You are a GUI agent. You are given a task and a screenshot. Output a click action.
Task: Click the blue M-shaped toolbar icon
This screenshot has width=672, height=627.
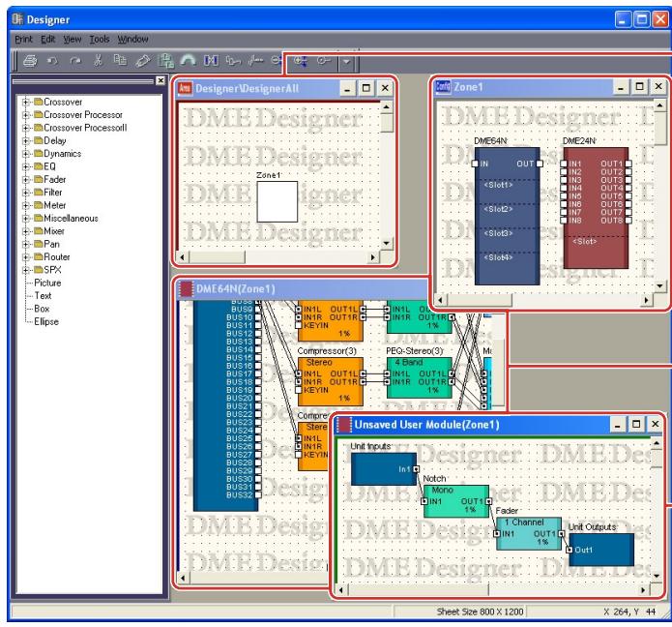coord(211,60)
